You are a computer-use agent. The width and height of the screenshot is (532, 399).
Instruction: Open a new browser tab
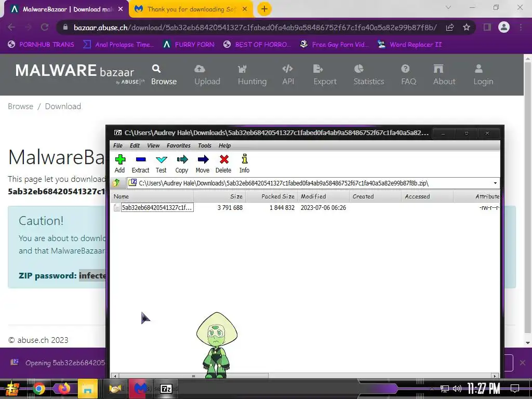point(264,9)
